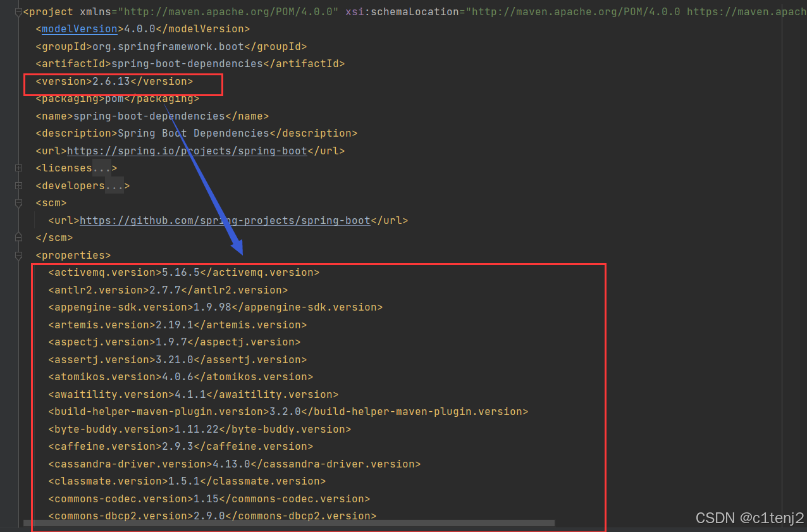Collapse the scm element fold marker
The width and height of the screenshot is (807, 532).
pyautogui.click(x=18, y=203)
